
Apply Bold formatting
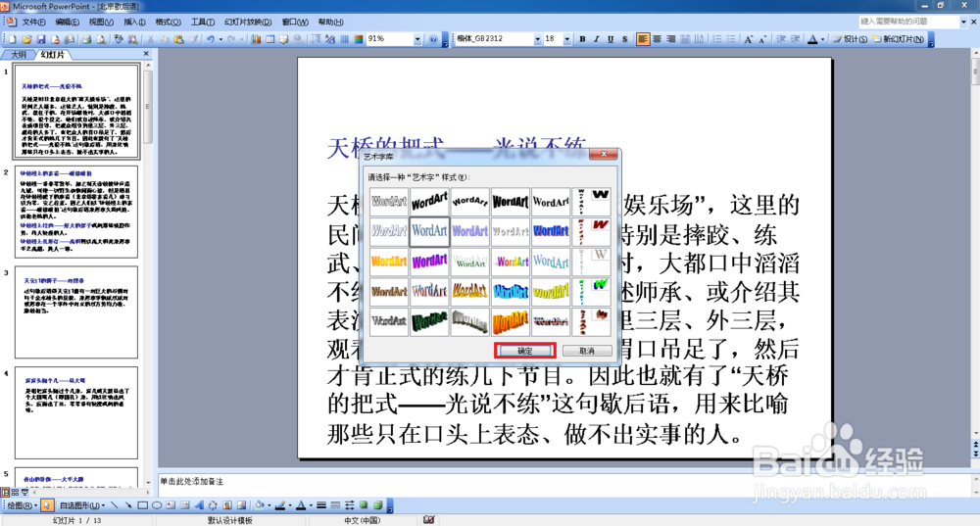point(582,39)
